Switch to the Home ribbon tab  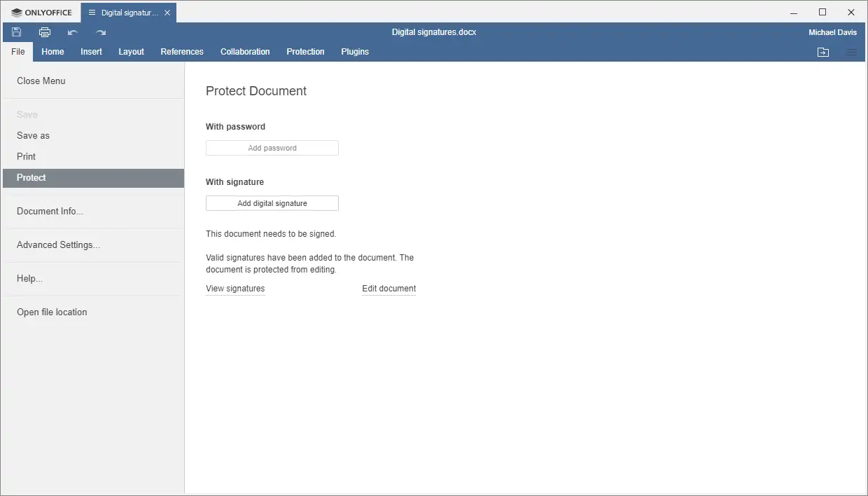pos(52,51)
